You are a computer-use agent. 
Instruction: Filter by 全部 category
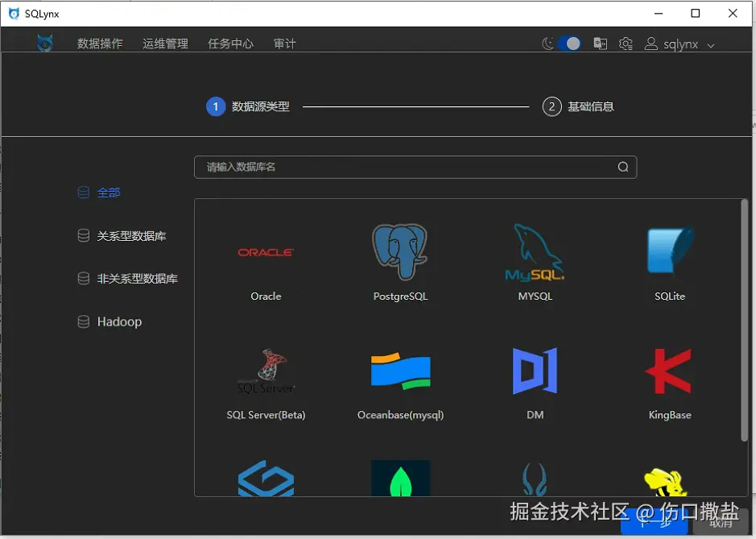tap(99, 193)
